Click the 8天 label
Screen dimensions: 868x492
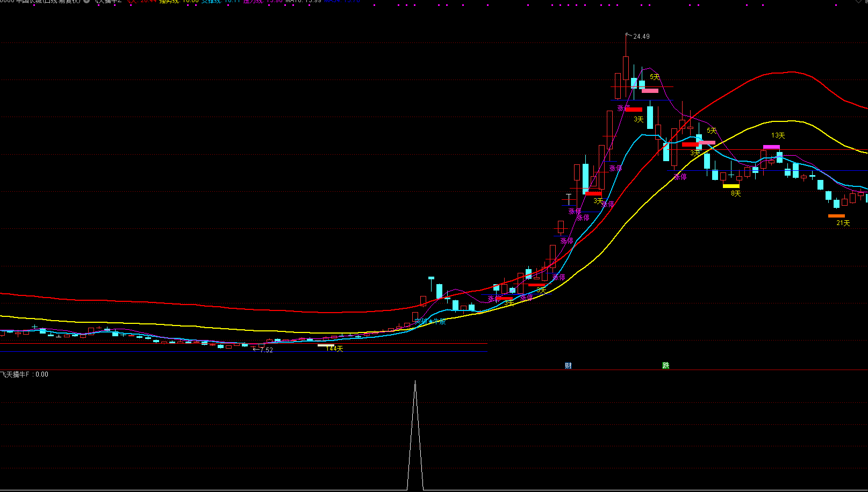(x=736, y=193)
